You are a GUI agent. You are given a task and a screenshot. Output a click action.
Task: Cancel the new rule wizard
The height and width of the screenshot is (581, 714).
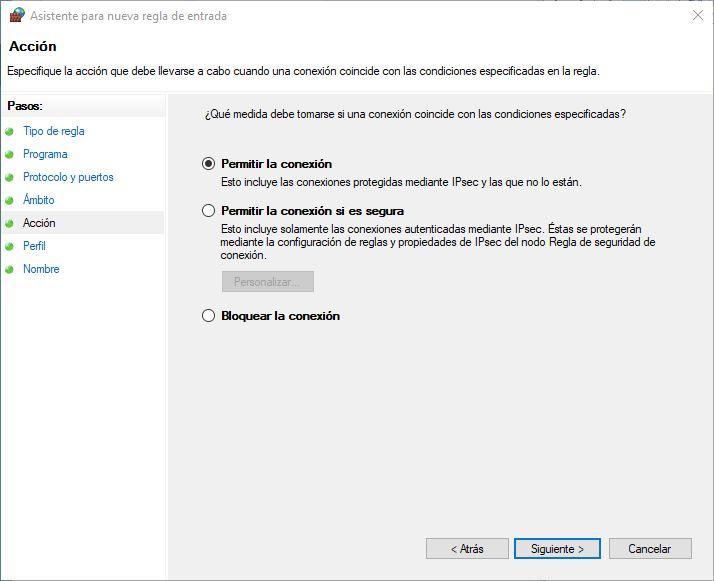tap(649, 549)
